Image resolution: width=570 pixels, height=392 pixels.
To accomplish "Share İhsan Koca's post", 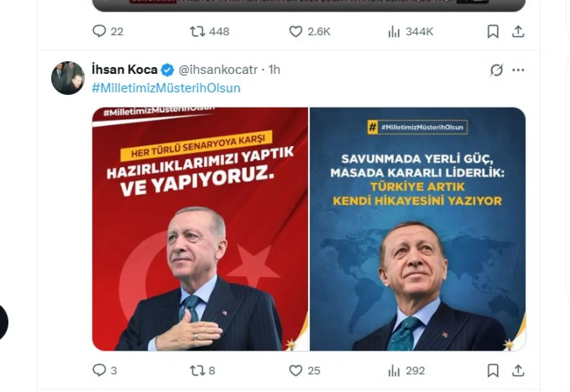I will point(518,370).
